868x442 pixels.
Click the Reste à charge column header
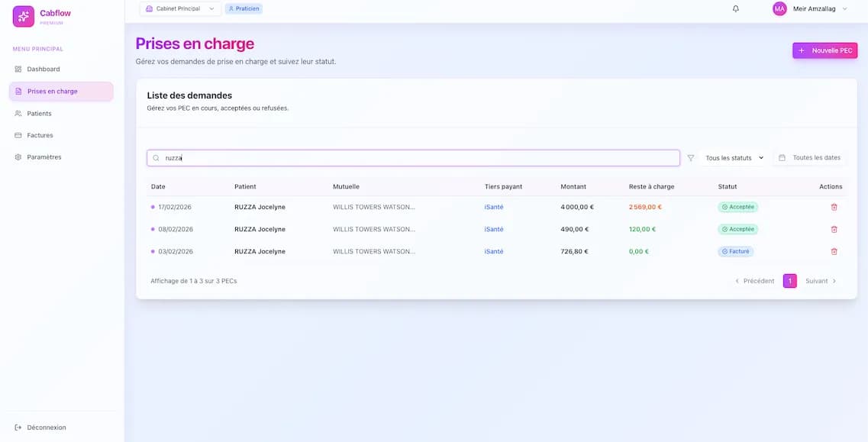click(x=651, y=187)
